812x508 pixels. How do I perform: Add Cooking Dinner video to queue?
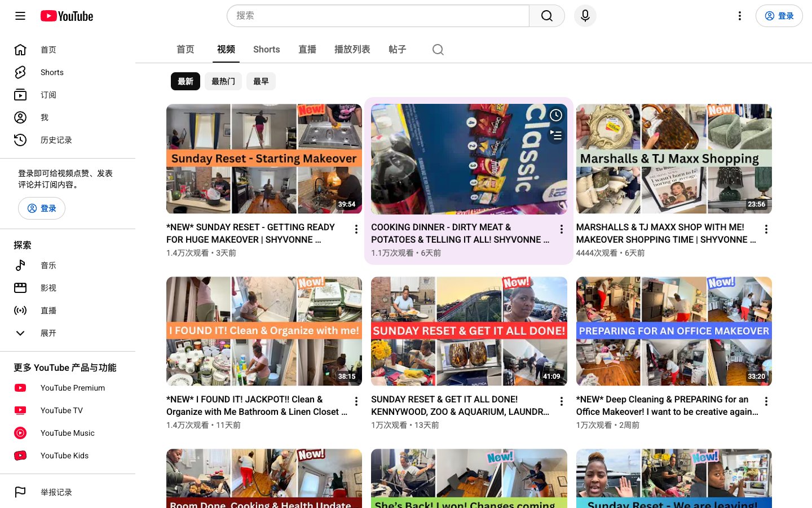(x=556, y=135)
